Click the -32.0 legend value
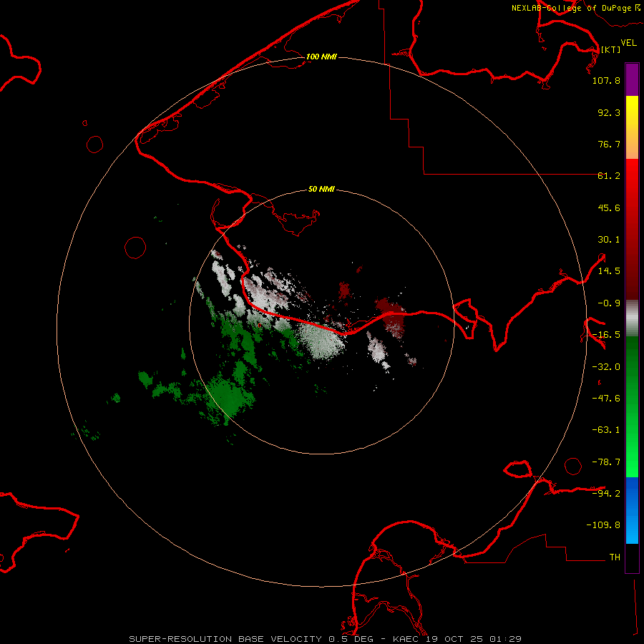 [606, 367]
